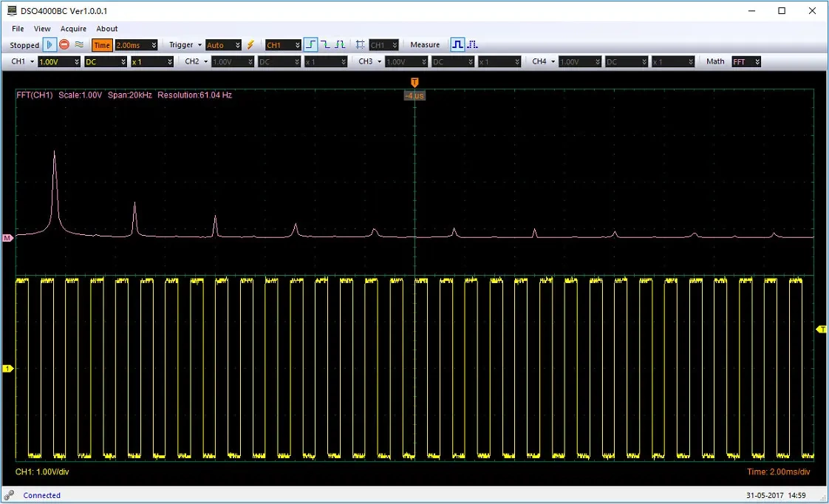Click the CH2 channel button
Image resolution: width=829 pixels, height=504 pixels.
point(192,62)
